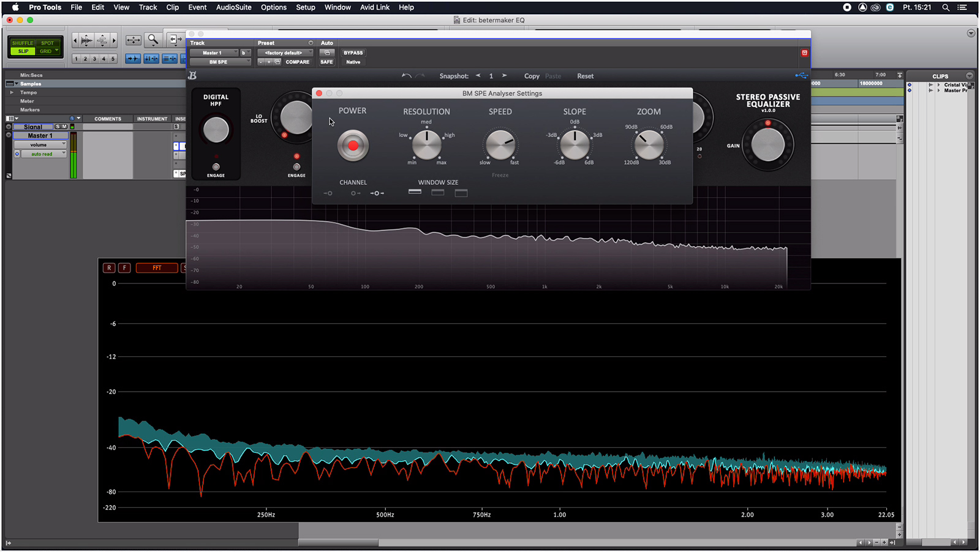Enable SHUFFLE edit mode
Image resolution: width=980 pixels, height=552 pixels.
[x=23, y=43]
